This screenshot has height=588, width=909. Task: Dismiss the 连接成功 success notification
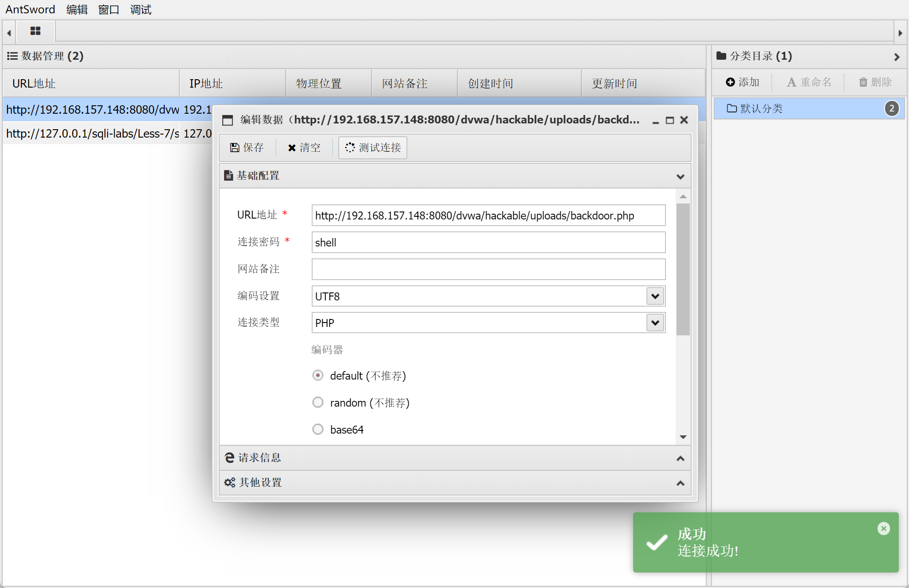point(884,528)
